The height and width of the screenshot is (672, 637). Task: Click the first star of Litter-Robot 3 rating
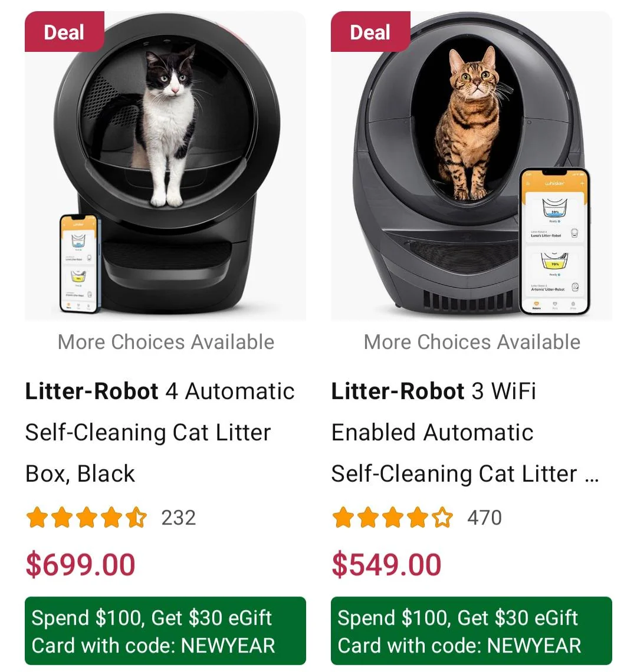coord(344,518)
